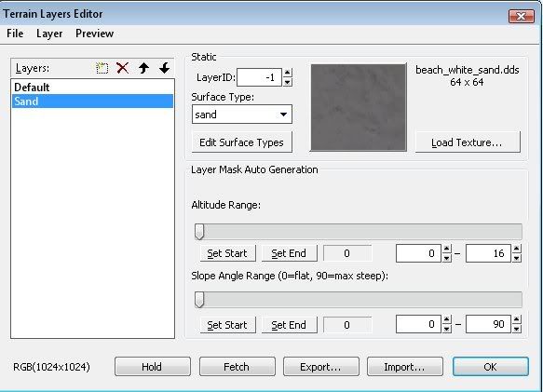The image size is (543, 392).
Task: Decrease LayerID with the down spinner arrow
Action: (x=288, y=82)
